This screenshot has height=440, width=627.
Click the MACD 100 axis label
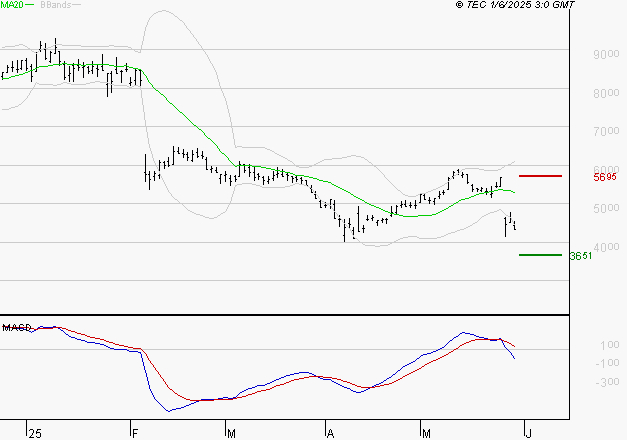tap(610, 345)
